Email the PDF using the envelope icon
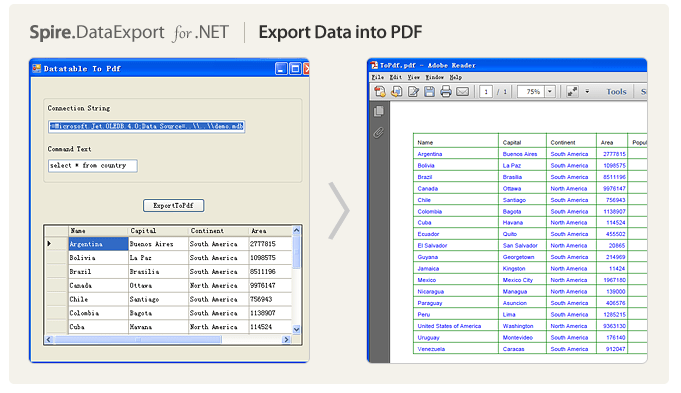681x393 pixels. tap(463, 92)
